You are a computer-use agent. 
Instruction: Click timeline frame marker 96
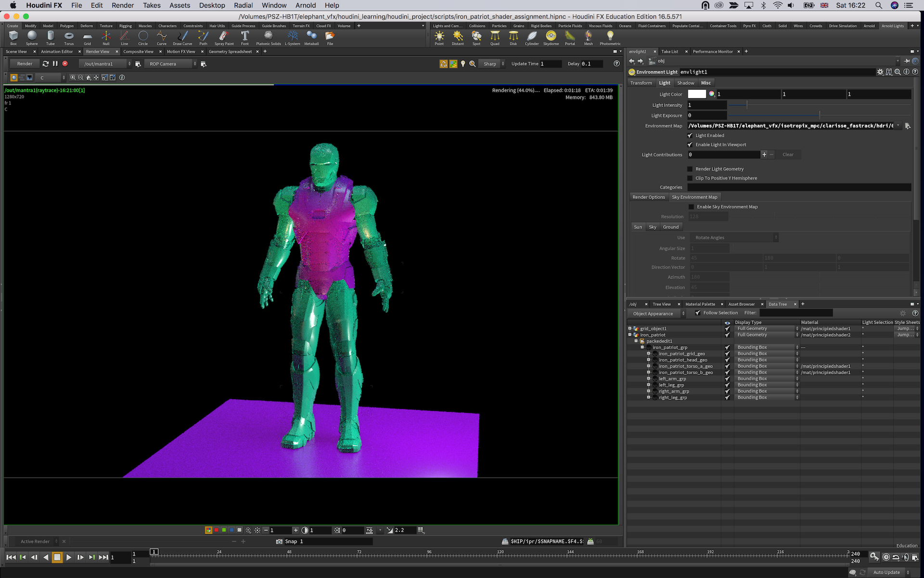pos(429,552)
